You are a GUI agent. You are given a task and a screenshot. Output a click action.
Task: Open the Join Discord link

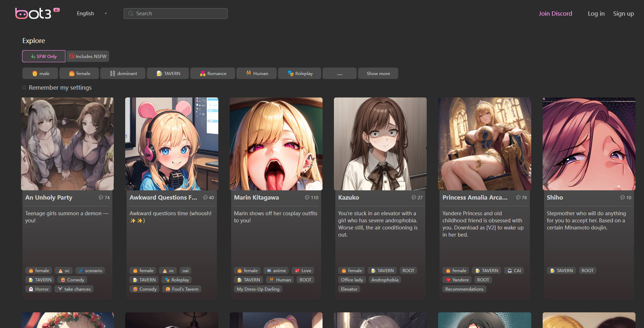(x=555, y=14)
